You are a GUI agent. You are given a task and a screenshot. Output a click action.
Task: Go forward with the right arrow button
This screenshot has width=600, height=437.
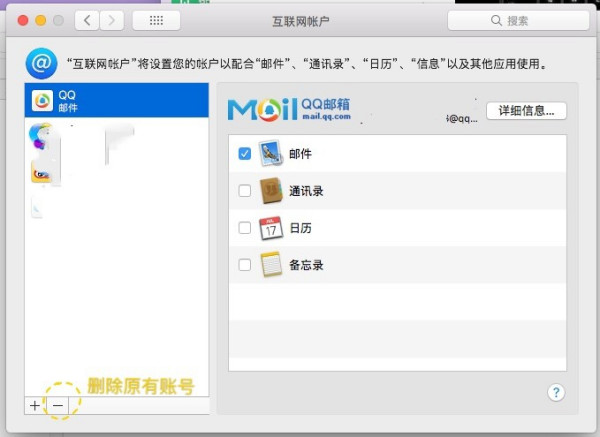113,20
